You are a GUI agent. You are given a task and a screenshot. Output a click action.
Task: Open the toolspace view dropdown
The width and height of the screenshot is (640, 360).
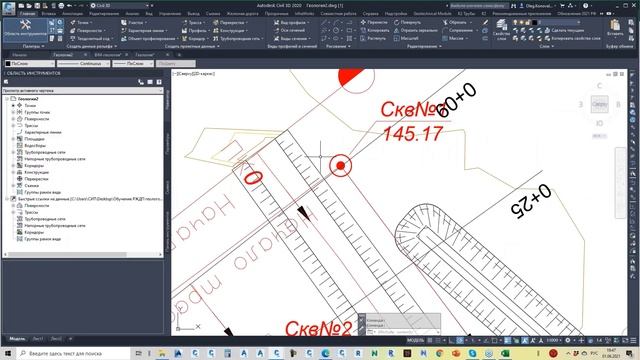tap(82, 91)
